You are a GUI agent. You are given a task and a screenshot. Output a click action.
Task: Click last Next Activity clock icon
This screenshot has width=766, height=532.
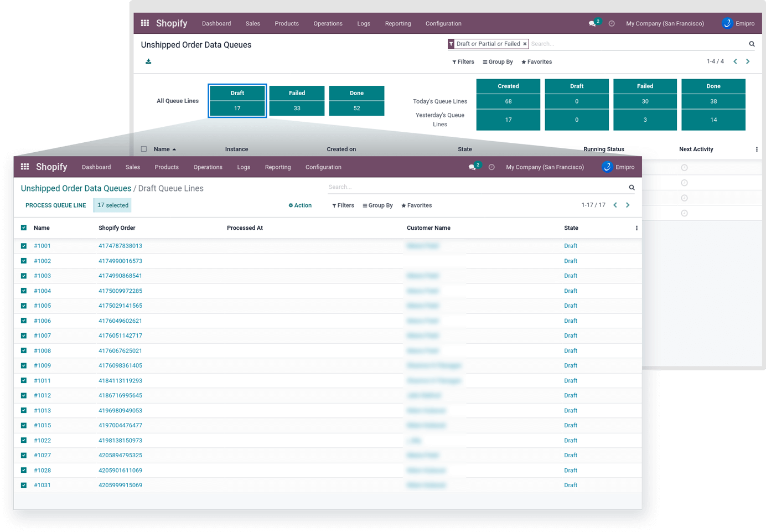(684, 213)
